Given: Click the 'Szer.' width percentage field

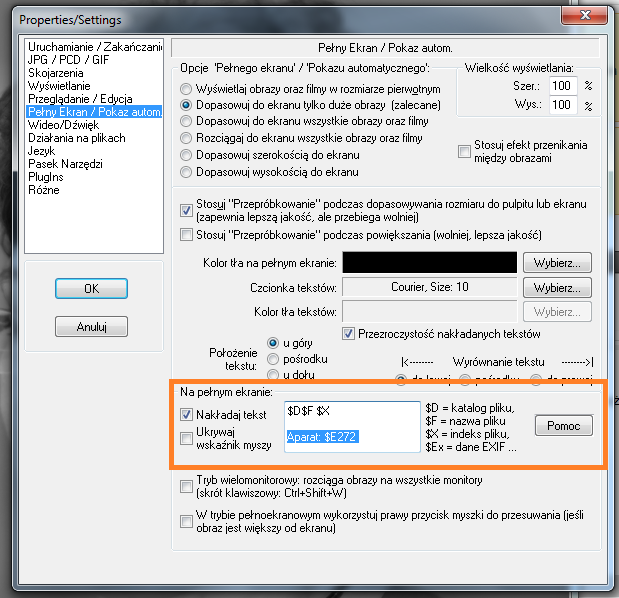Looking at the screenshot, I should [563, 87].
